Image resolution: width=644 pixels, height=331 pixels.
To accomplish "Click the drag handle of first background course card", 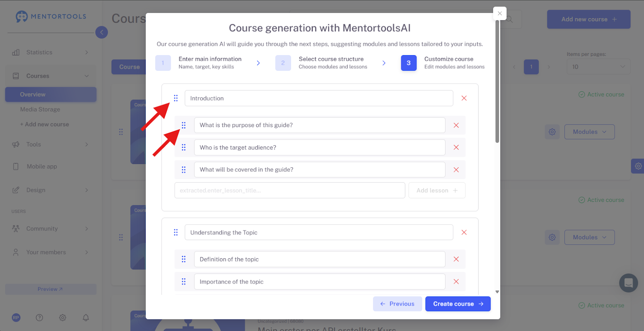I will [x=121, y=132].
